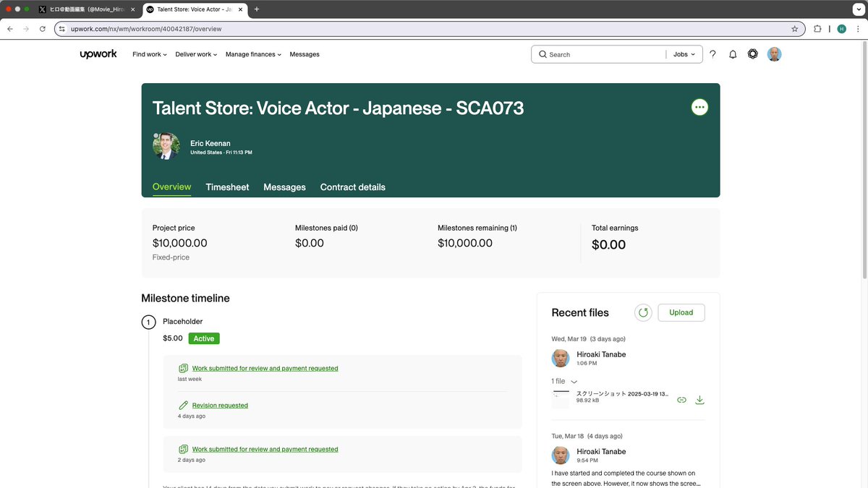The image size is (868, 488).
Task: Open the 2 days ago work submitted link
Action: pyautogui.click(x=265, y=449)
